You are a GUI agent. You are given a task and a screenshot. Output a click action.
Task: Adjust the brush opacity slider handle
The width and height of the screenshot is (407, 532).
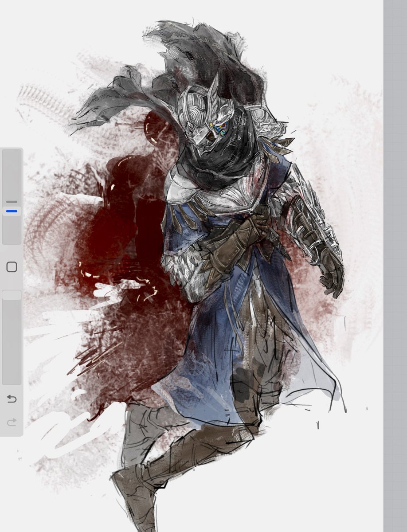(12, 295)
